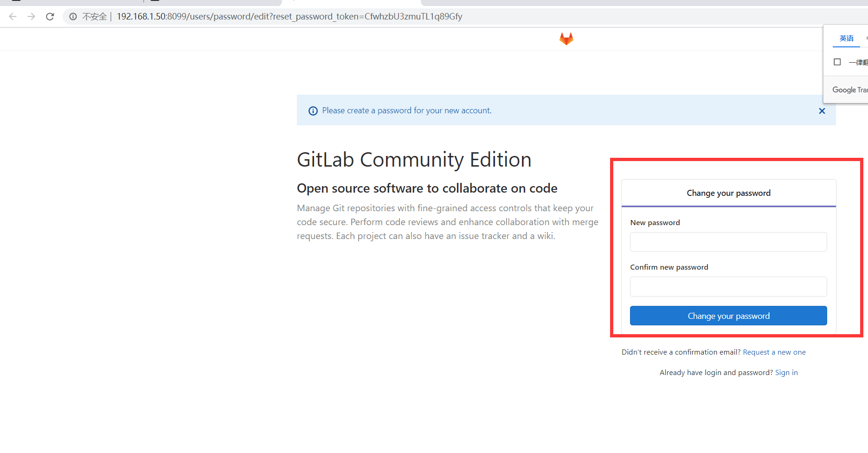
Task: Click the Google Translate label
Action: point(849,90)
